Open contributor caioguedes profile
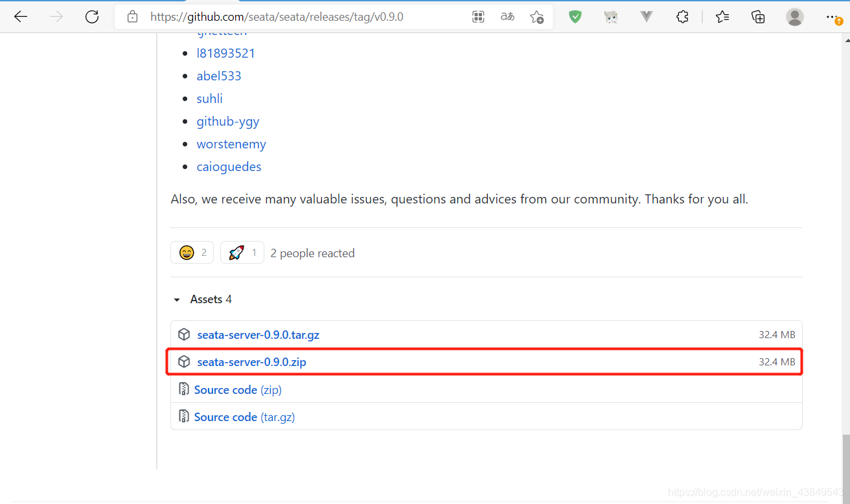 click(x=229, y=166)
